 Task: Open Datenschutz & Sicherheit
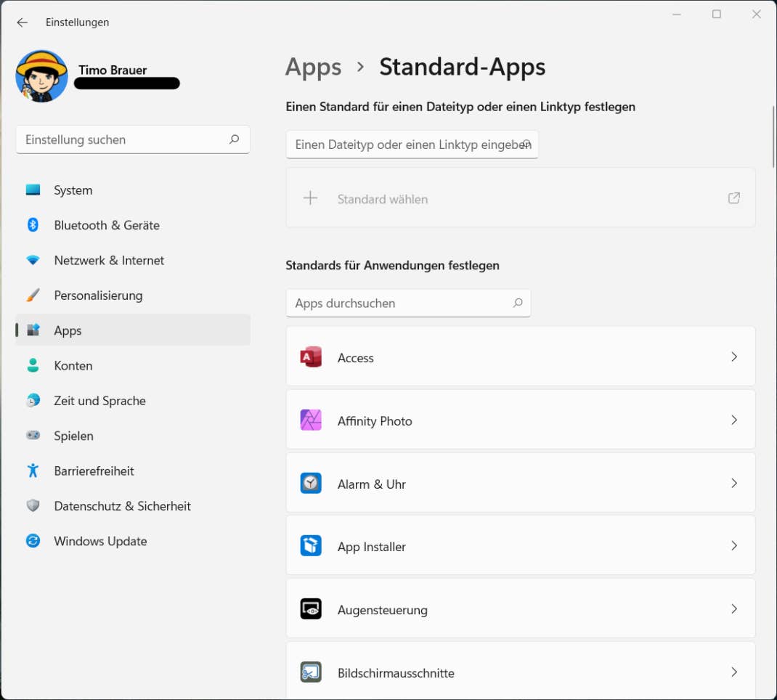click(133, 506)
